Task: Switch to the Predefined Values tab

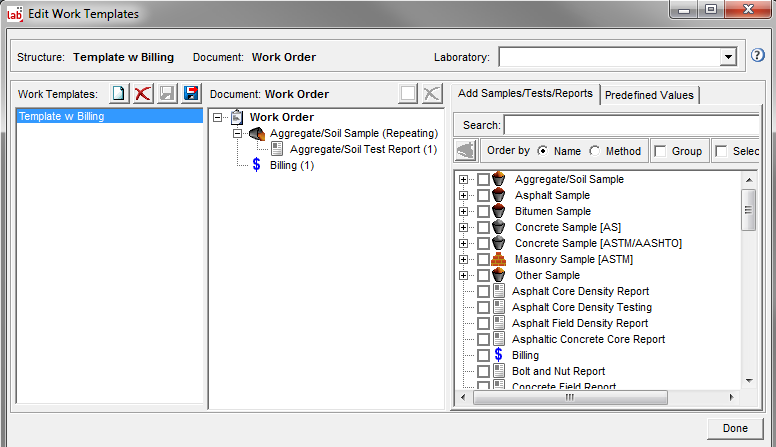Action: (649, 95)
